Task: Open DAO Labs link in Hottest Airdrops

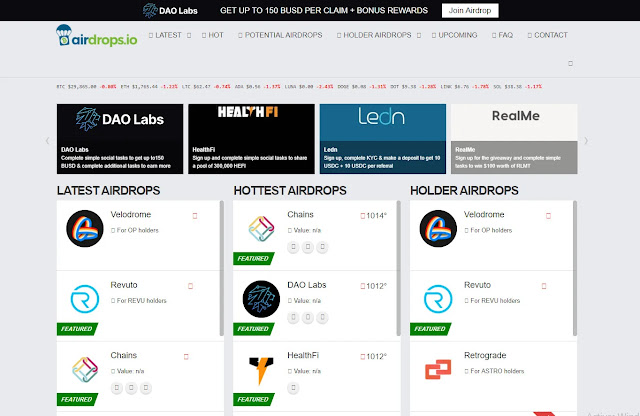Action: click(307, 285)
